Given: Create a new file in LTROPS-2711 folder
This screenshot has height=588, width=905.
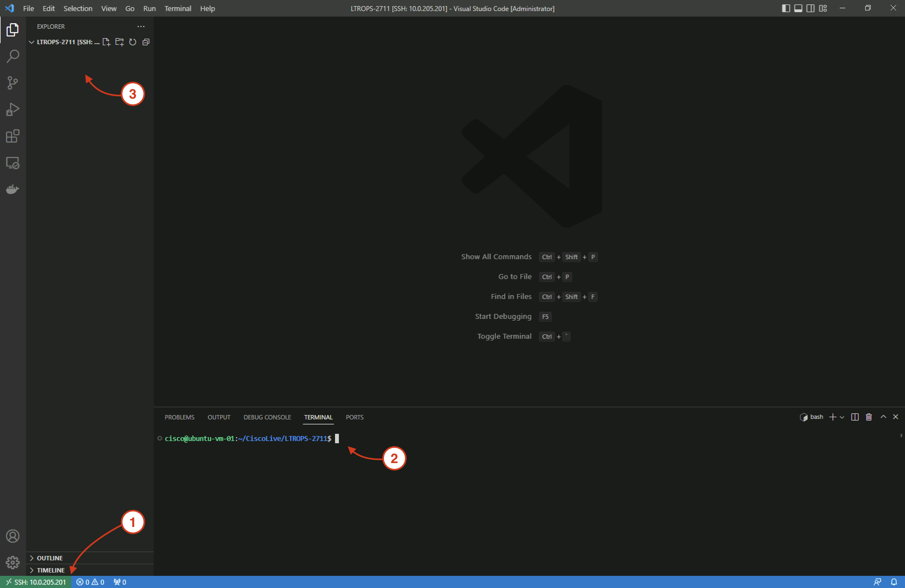Looking at the screenshot, I should [106, 42].
